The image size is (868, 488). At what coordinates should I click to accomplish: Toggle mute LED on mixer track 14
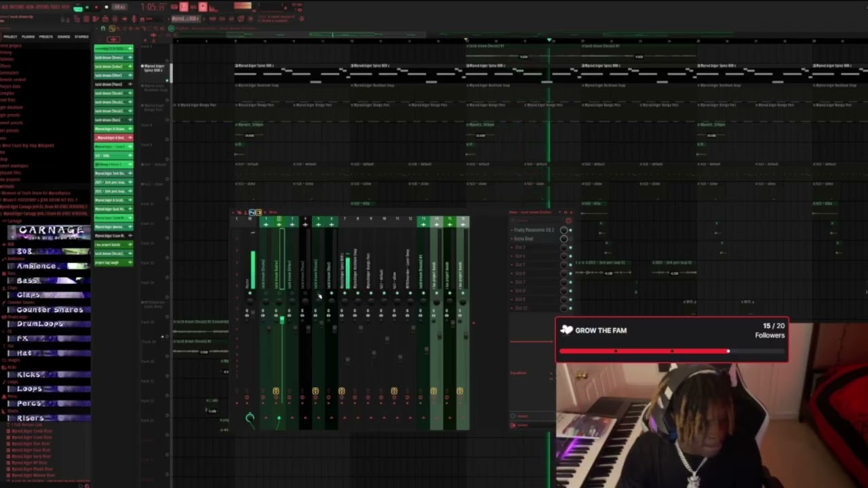click(x=437, y=293)
